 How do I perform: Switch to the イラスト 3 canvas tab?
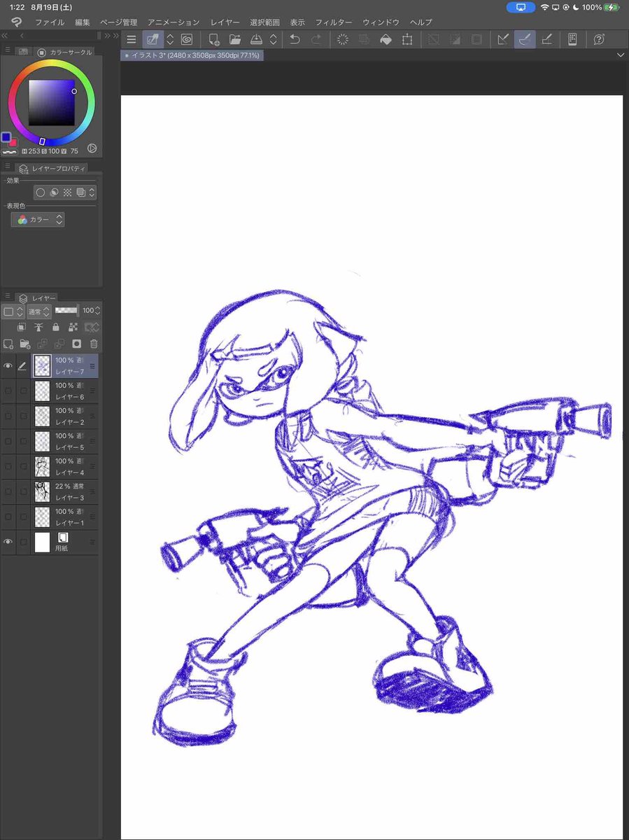[192, 55]
